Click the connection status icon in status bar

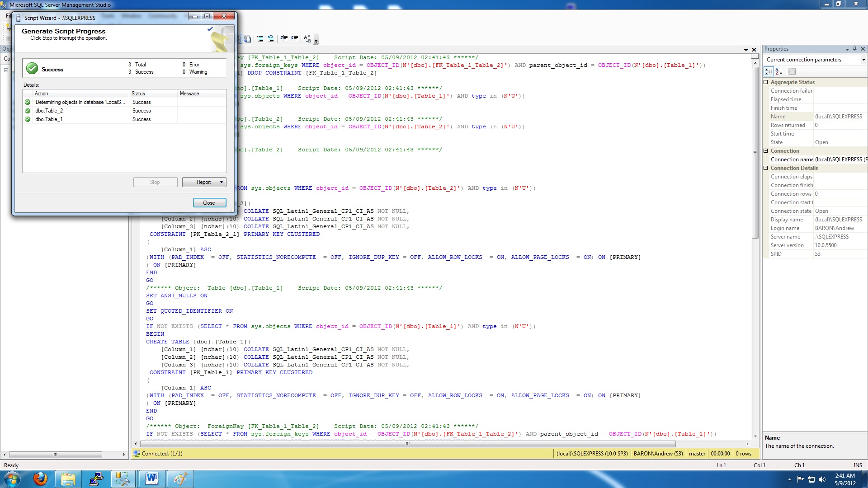click(137, 454)
